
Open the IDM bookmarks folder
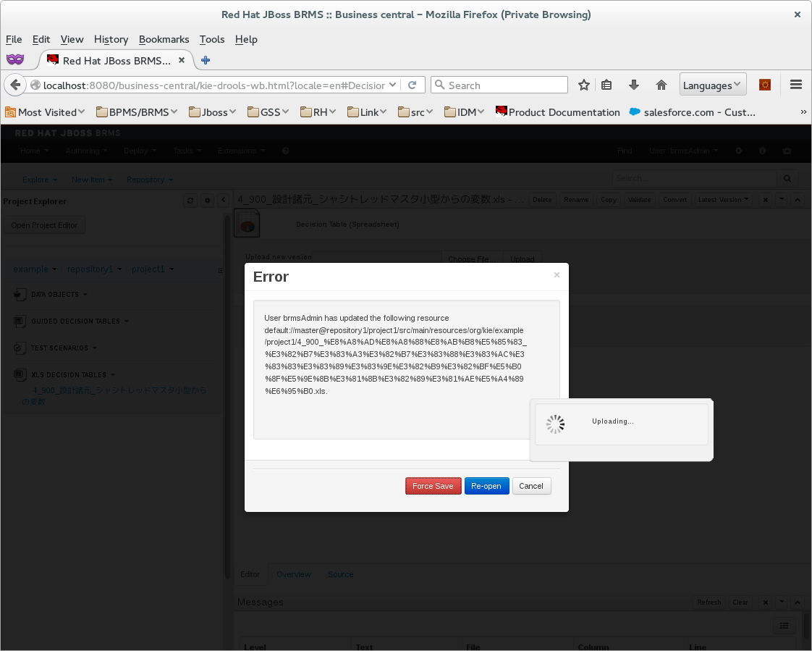[464, 112]
